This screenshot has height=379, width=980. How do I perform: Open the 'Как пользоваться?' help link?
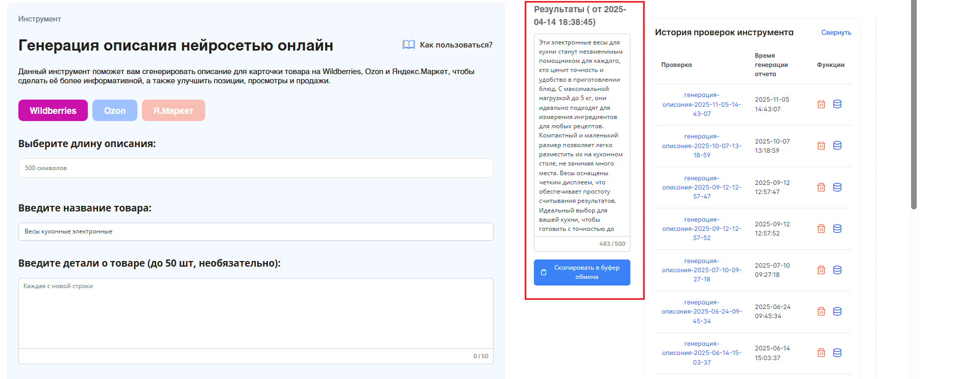[x=456, y=45]
